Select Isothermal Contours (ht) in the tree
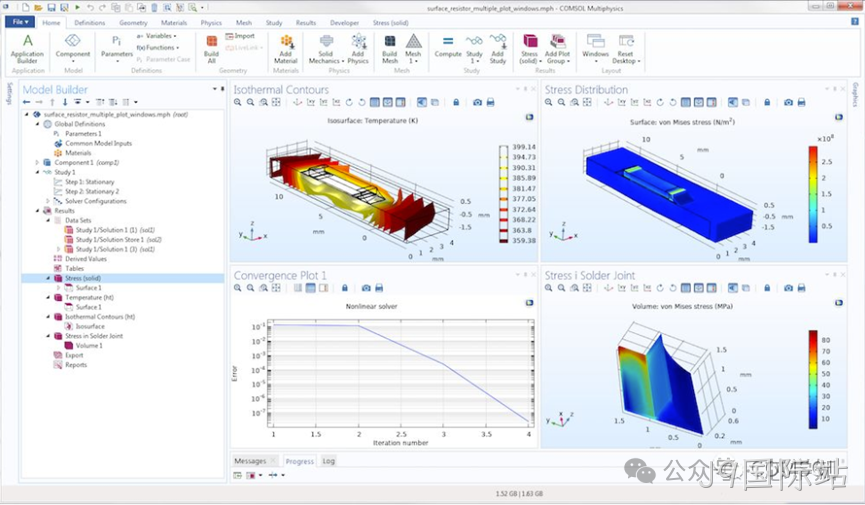The height and width of the screenshot is (505, 865). click(x=100, y=317)
